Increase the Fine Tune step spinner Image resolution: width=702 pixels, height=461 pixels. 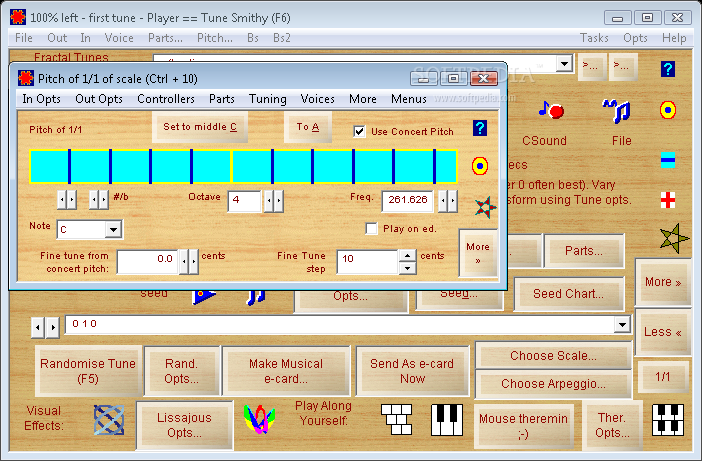407,256
